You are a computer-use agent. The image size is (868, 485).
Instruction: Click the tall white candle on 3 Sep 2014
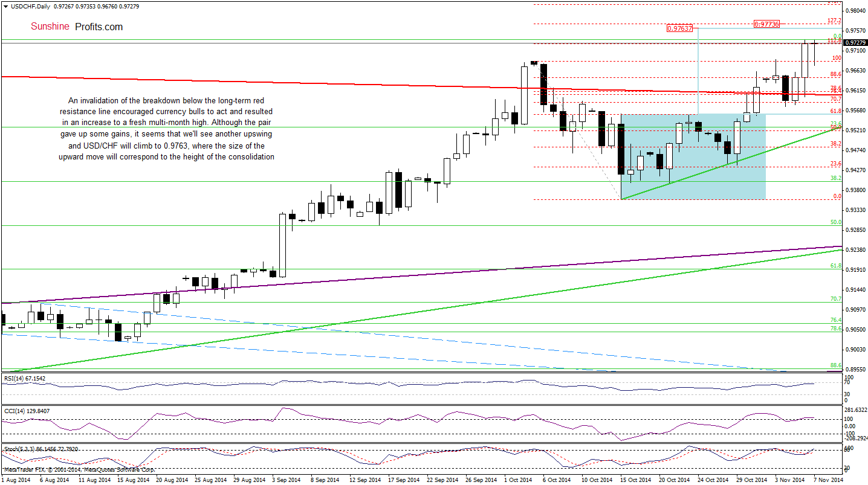[282, 245]
